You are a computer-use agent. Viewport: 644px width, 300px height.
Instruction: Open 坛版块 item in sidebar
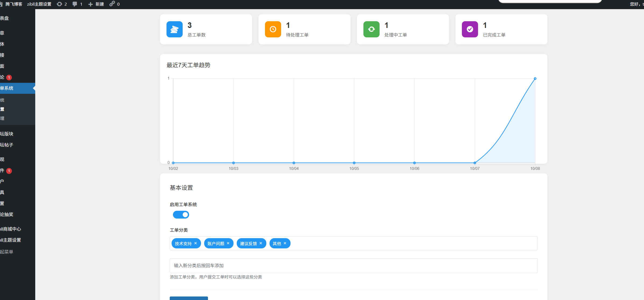pos(7,134)
